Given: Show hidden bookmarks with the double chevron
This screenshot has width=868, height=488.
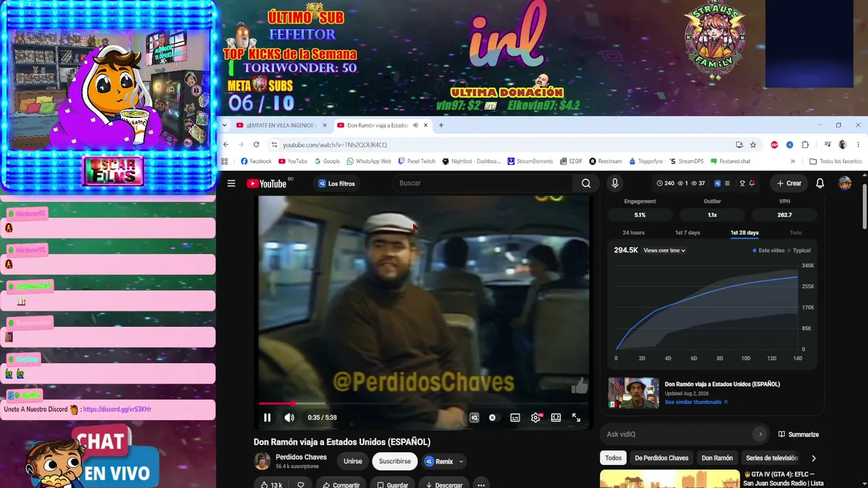Looking at the screenshot, I should [x=793, y=161].
